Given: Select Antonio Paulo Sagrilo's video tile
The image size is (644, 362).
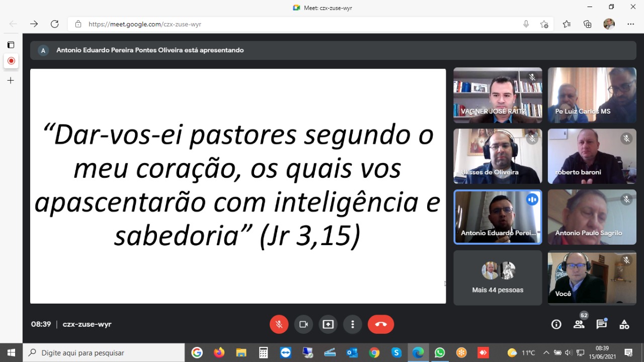Looking at the screenshot, I should (592, 217).
